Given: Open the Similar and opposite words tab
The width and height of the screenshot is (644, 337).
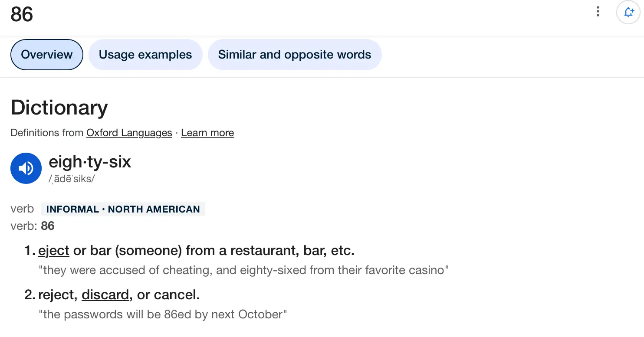Looking at the screenshot, I should (295, 55).
